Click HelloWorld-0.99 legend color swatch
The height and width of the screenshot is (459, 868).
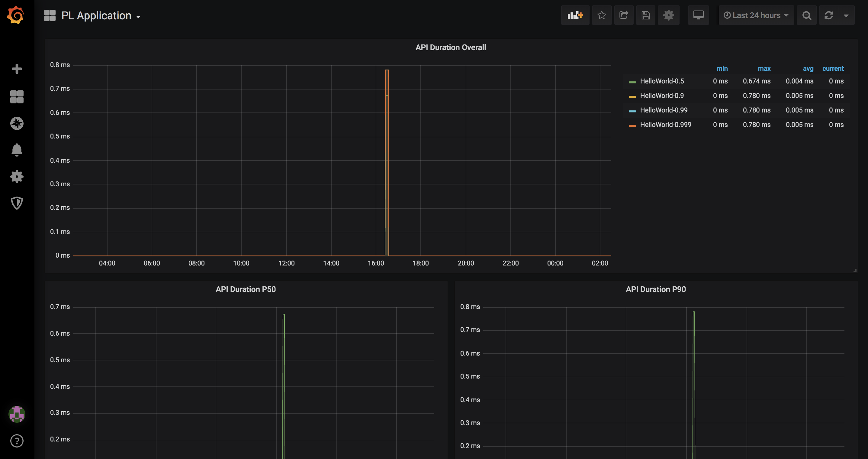coord(632,111)
